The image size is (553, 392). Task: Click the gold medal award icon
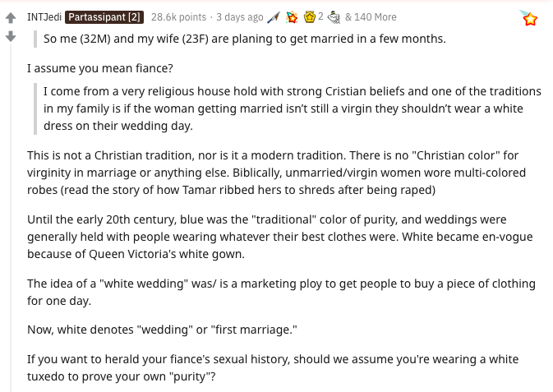coord(310,17)
